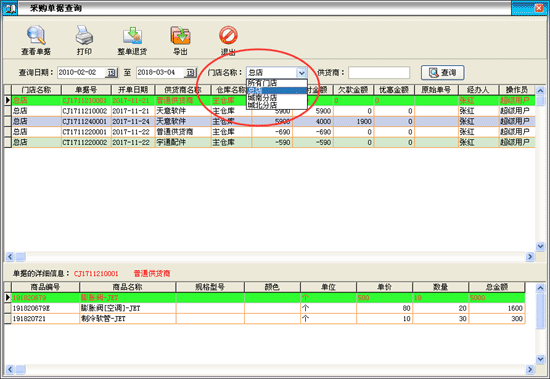Click the 查询 search button
Viewport: 550px width, 379px height.
pyautogui.click(x=443, y=73)
